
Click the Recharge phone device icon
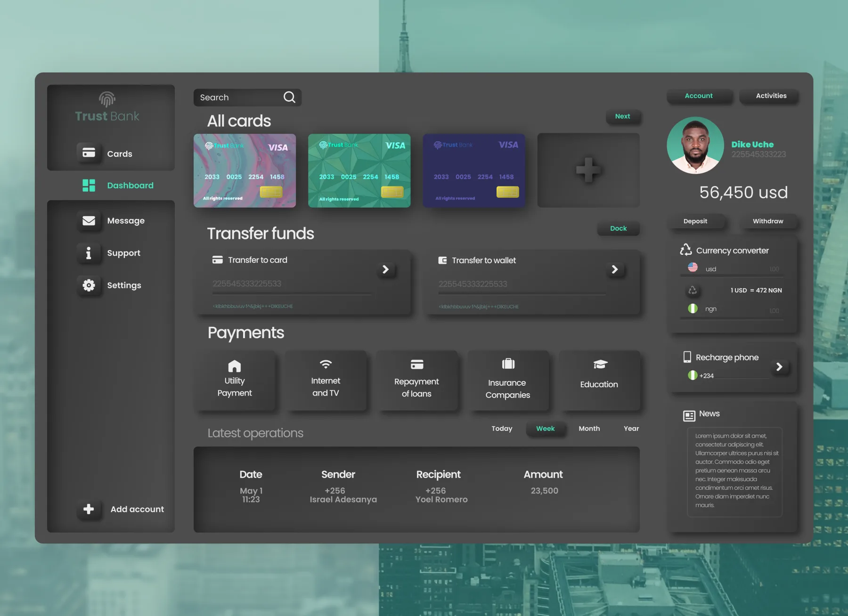[x=687, y=357]
